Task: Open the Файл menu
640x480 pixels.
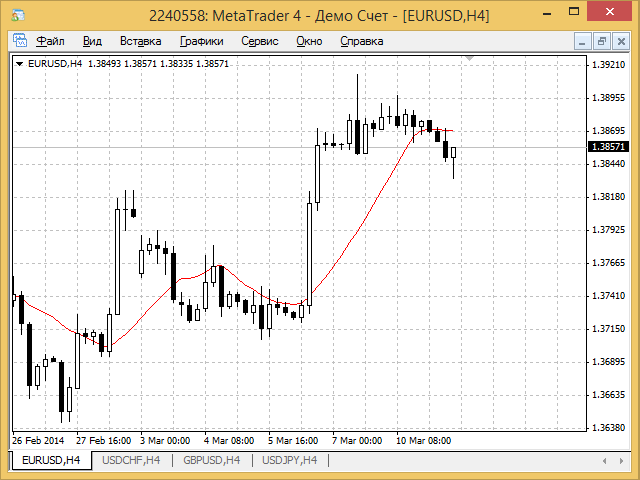Action: [x=50, y=41]
